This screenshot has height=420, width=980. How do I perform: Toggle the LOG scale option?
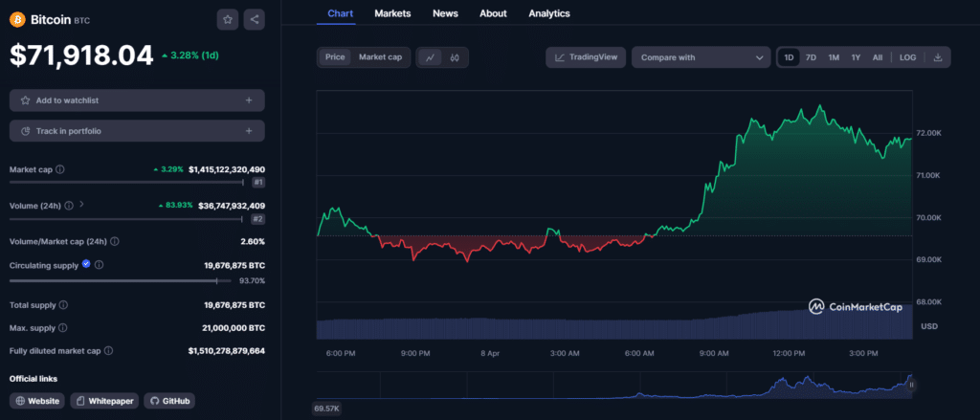pyautogui.click(x=907, y=57)
